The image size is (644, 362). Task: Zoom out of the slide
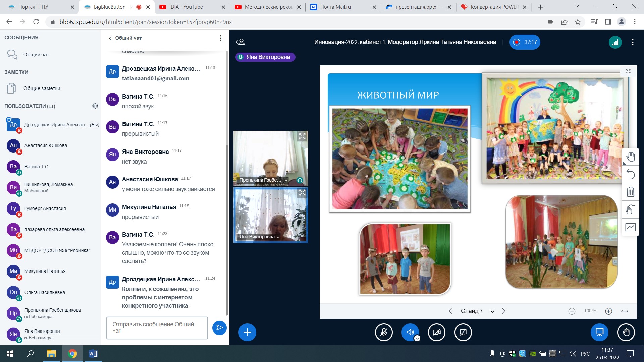(x=572, y=311)
